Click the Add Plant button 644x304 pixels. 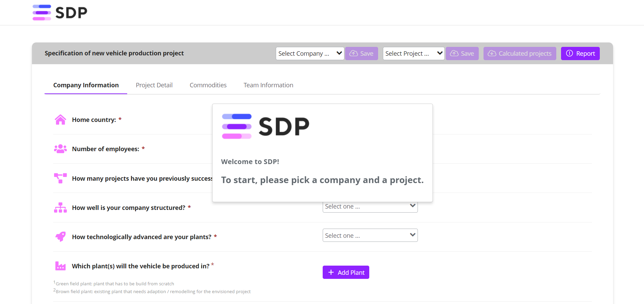pyautogui.click(x=346, y=272)
